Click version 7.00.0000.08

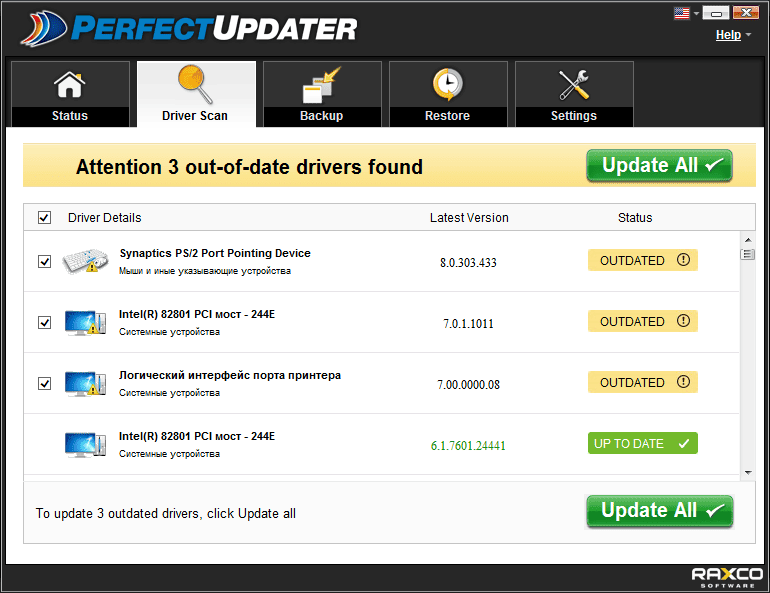468,384
